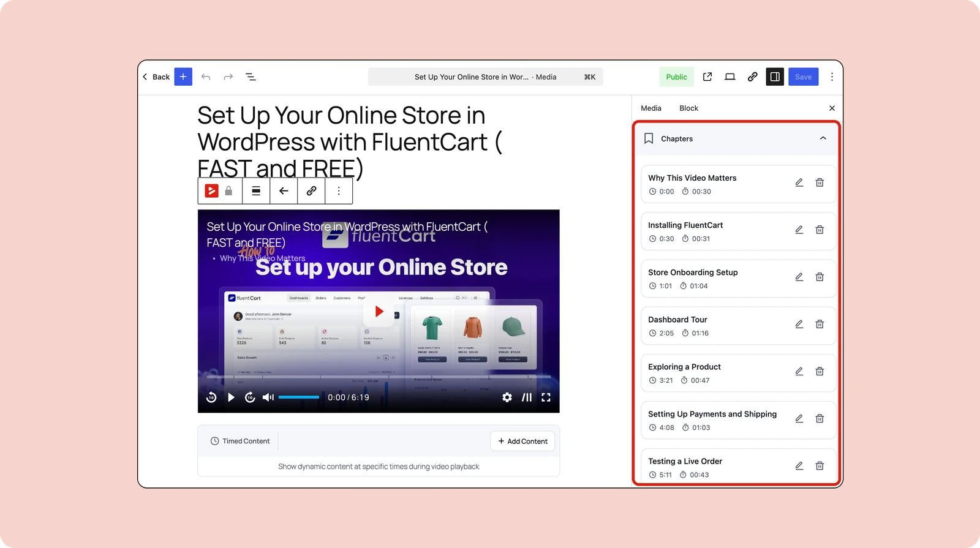Open block toolbar more options

tap(339, 191)
